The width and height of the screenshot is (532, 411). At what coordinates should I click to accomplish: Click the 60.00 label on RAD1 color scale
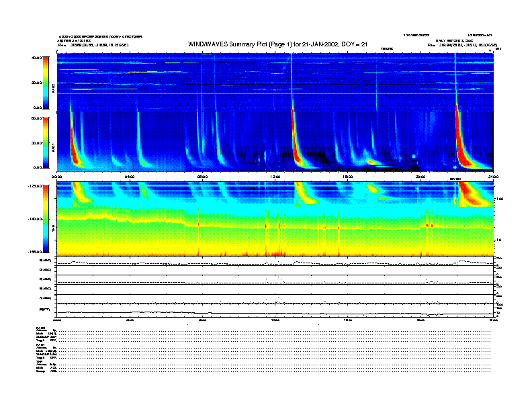[x=36, y=118]
